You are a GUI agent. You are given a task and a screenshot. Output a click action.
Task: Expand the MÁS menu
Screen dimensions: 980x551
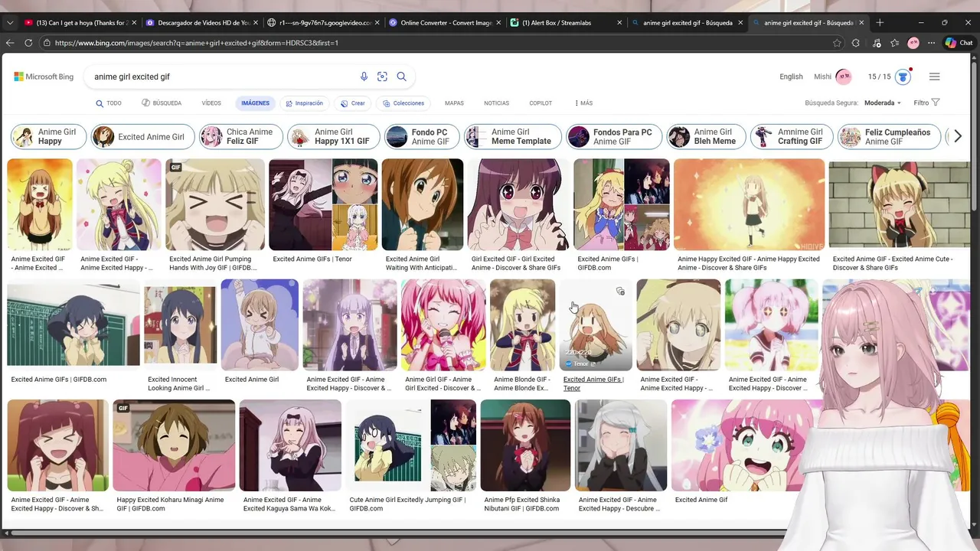point(583,103)
